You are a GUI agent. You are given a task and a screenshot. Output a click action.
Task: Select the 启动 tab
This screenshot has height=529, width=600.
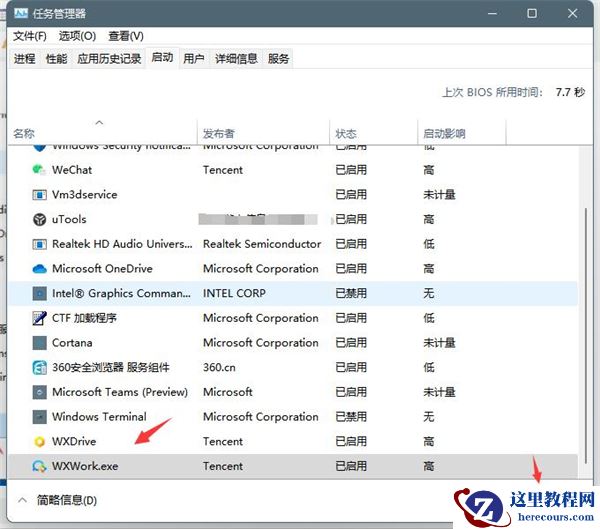pyautogui.click(x=162, y=58)
